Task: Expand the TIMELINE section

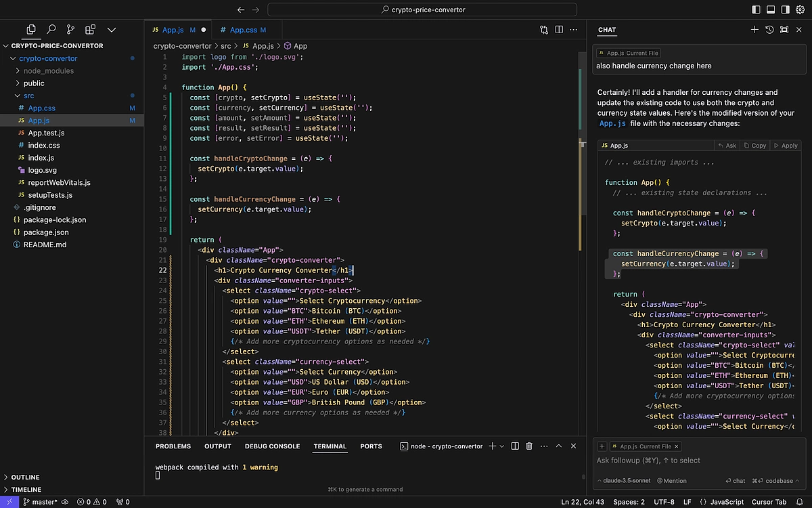Action: [26, 489]
